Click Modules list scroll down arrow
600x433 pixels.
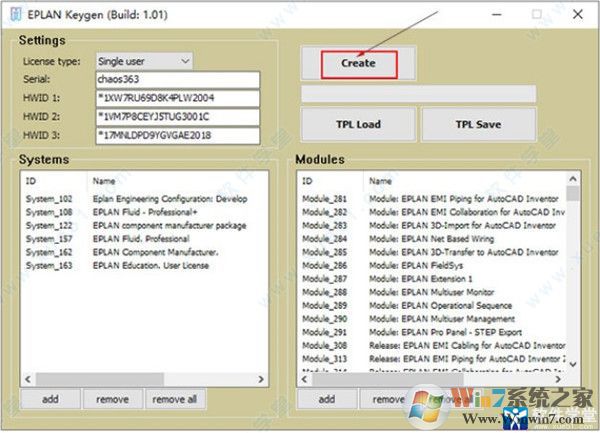(x=573, y=364)
